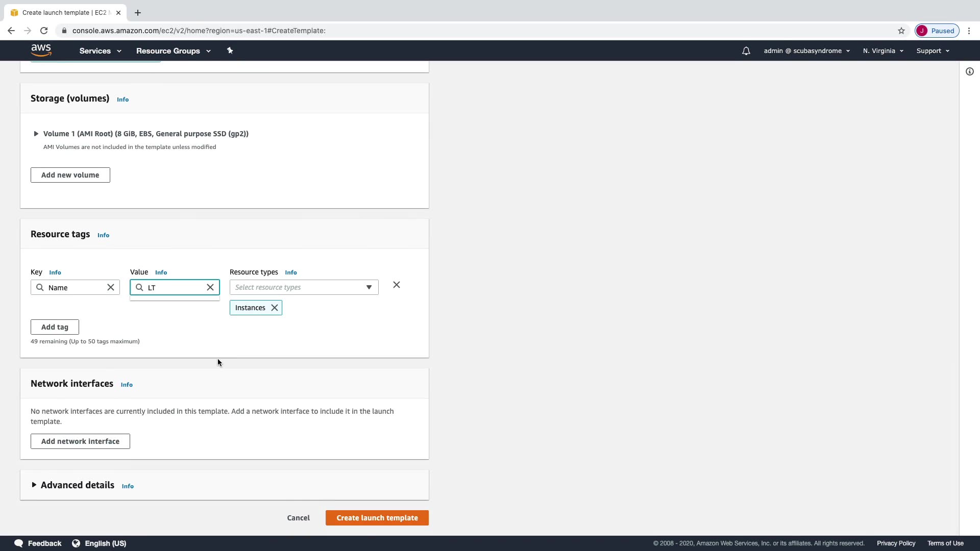Click into the tag Value input
The image size is (980, 551).
tap(175, 288)
